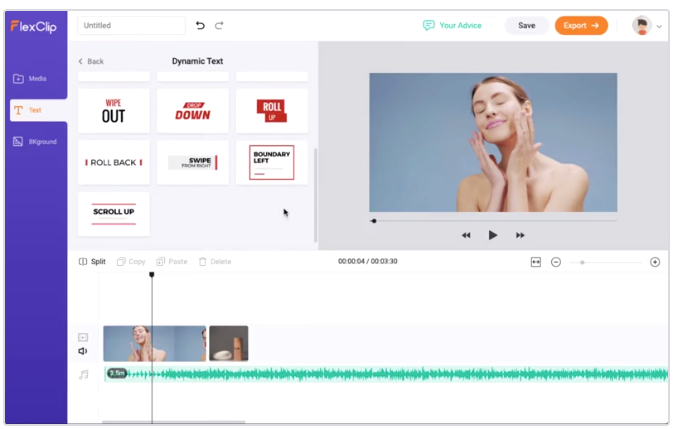Click the timeline zoom slider
Viewport: 676px width, 429px height.
pos(606,262)
